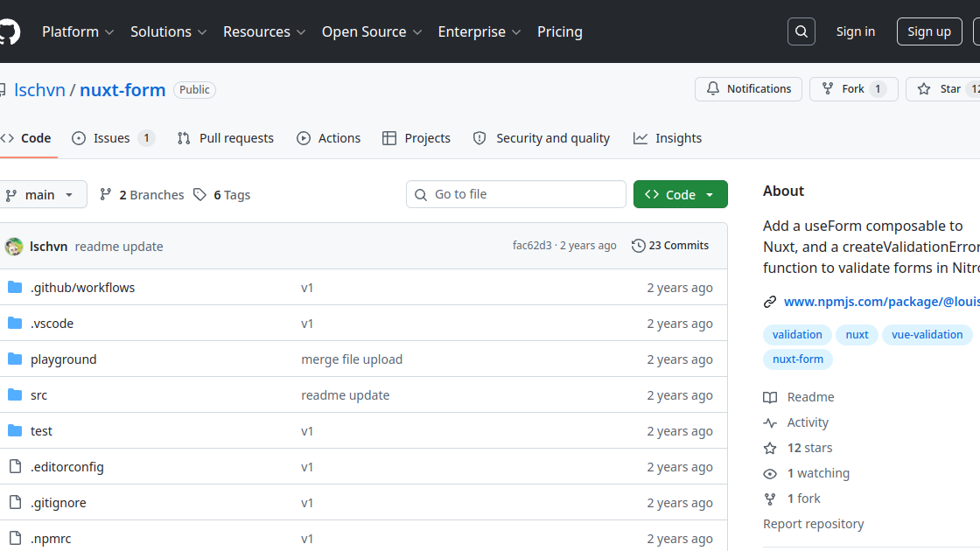The height and width of the screenshot is (551, 980).
Task: Open commit hash fac62d3
Action: 532,246
